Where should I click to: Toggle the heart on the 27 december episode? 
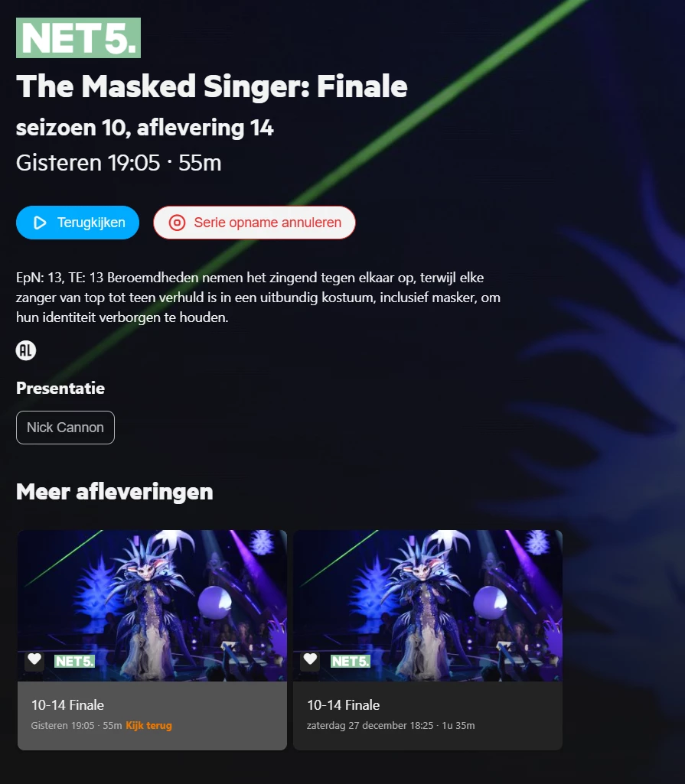310,660
